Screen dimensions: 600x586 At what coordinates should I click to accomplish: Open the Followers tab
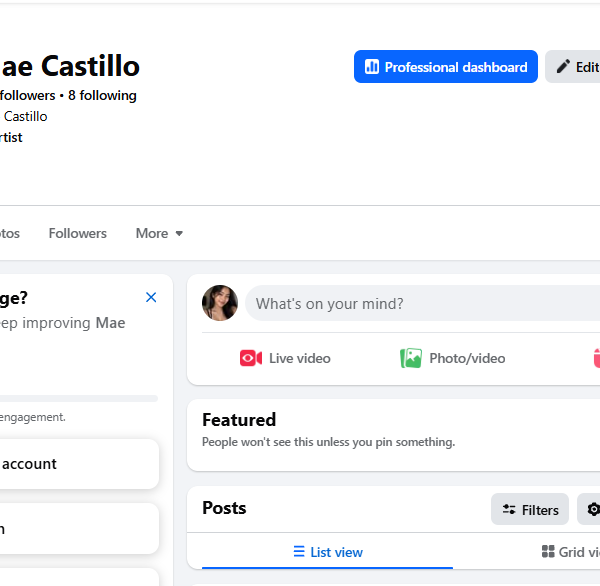(x=78, y=233)
